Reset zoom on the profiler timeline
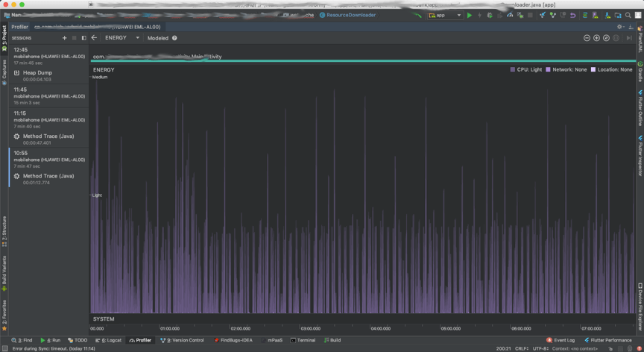The image size is (644, 352). coord(606,38)
